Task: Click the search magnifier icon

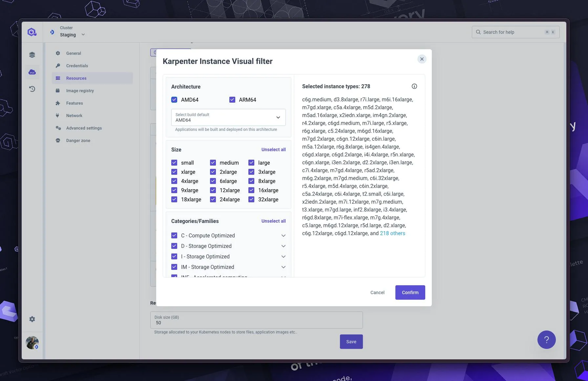Action: [x=478, y=32]
